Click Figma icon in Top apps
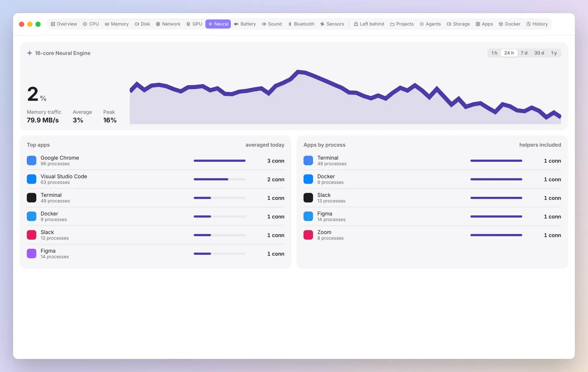This screenshot has height=372, width=588. pyautogui.click(x=32, y=254)
